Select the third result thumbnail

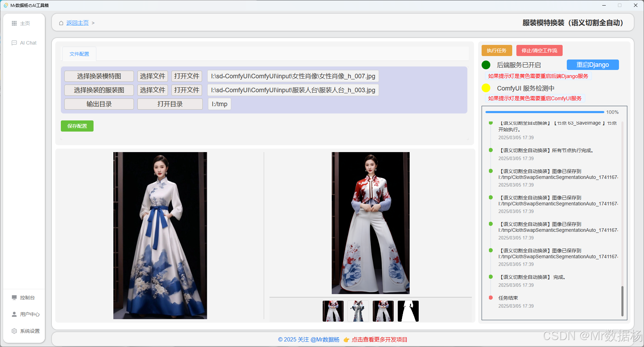[383, 311]
